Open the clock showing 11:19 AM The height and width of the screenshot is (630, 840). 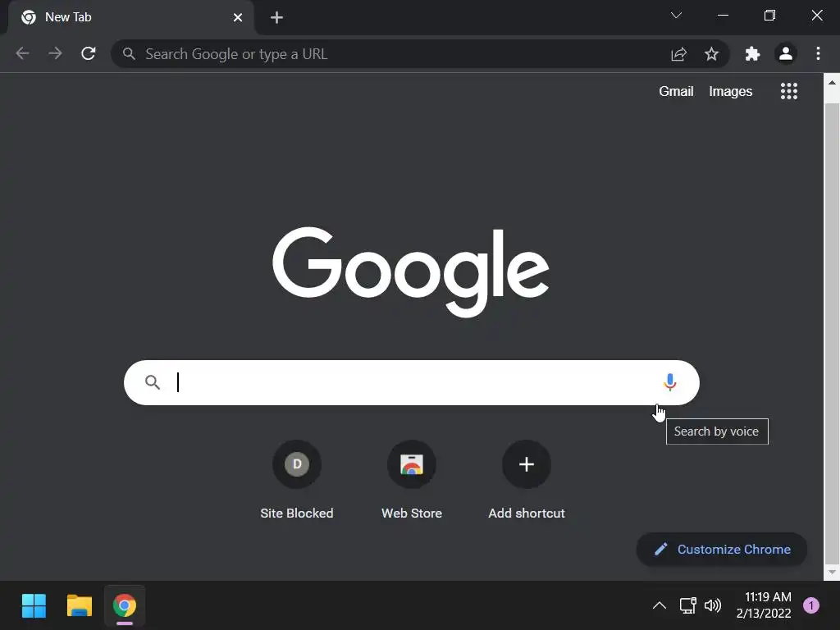click(x=764, y=605)
